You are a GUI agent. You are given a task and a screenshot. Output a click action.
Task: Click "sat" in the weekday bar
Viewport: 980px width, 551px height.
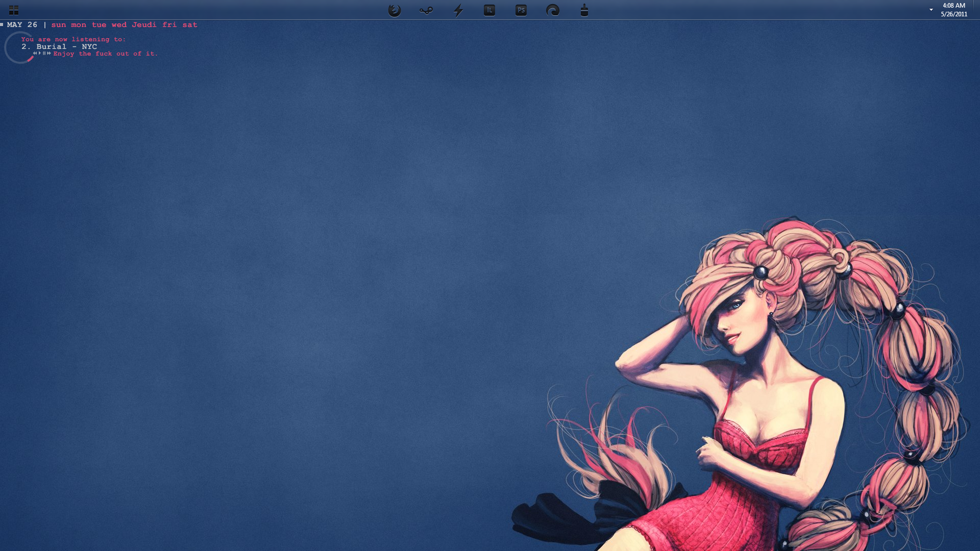click(x=190, y=24)
